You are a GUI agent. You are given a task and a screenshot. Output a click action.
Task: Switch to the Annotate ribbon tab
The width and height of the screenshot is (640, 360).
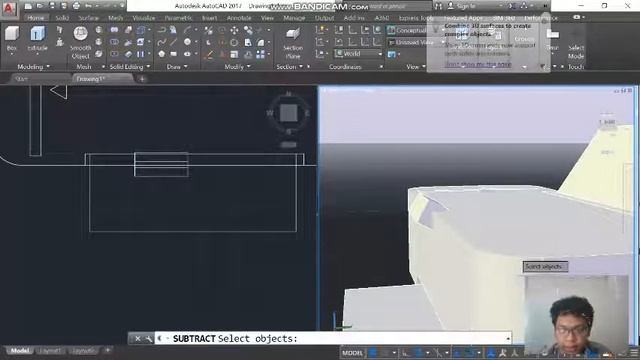point(239,18)
